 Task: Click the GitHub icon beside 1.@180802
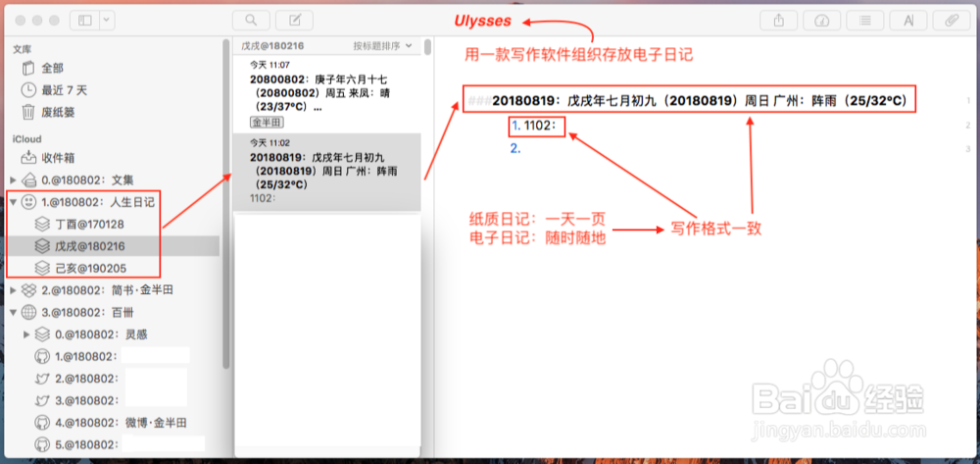tap(42, 356)
